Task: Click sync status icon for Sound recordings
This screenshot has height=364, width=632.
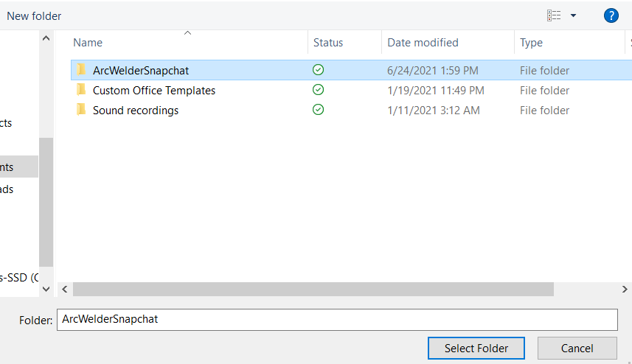Action: (318, 110)
